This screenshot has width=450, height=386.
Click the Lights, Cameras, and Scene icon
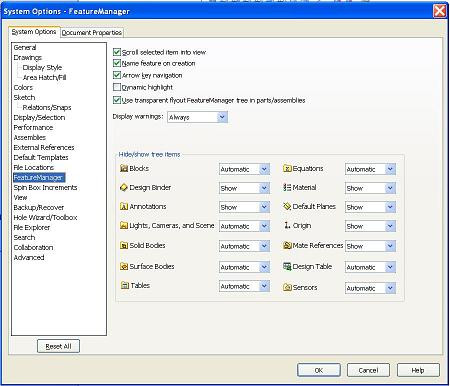click(x=124, y=226)
